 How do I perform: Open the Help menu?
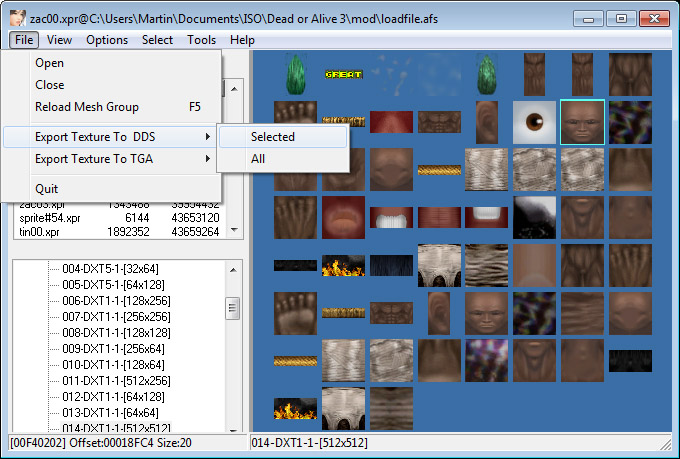click(242, 40)
